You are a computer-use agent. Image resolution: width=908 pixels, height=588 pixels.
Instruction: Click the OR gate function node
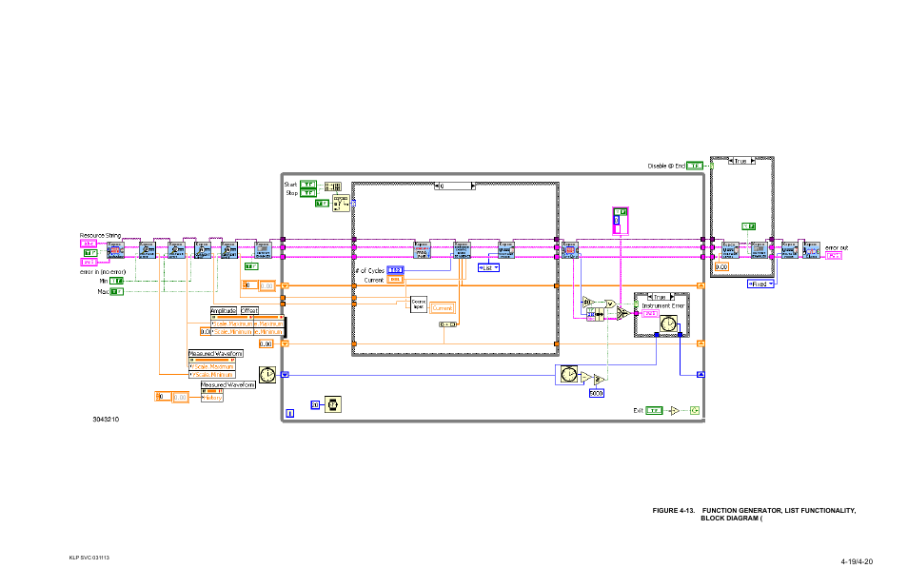[610, 304]
